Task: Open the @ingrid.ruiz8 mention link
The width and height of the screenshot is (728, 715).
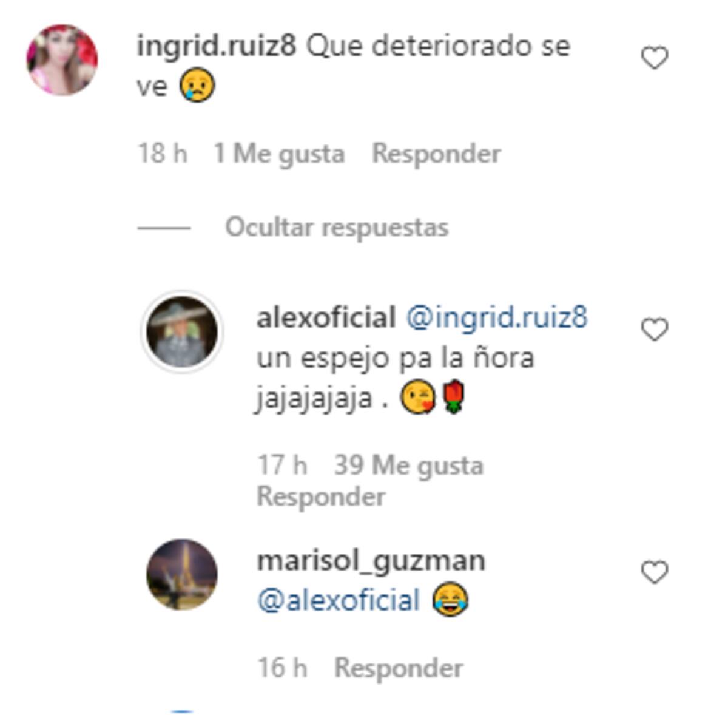Action: tap(497, 318)
